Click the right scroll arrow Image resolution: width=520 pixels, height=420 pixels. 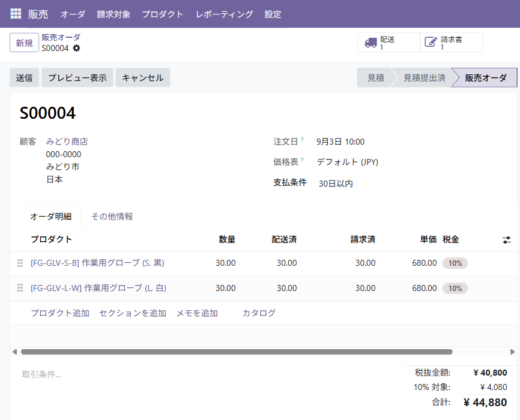[x=512, y=352]
